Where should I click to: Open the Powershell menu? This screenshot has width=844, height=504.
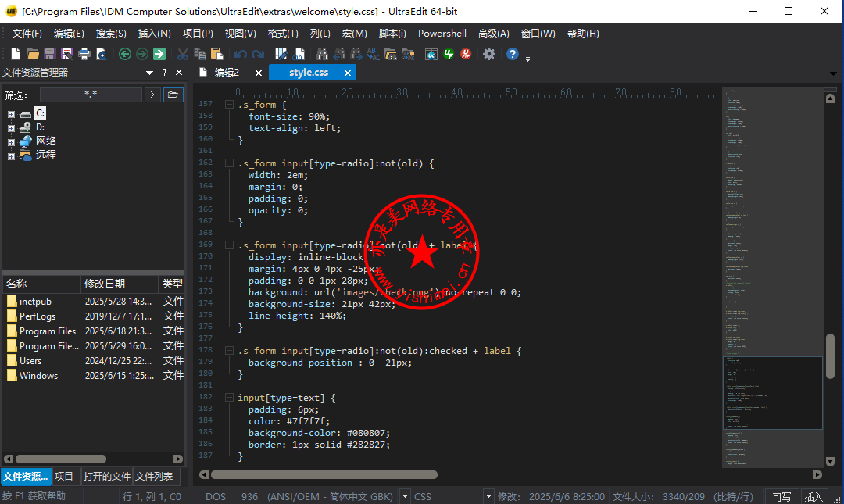442,34
